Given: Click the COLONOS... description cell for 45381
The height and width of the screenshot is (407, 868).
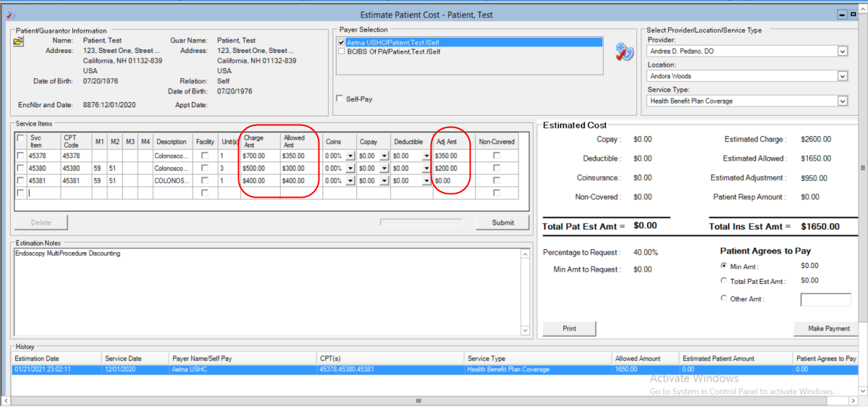Looking at the screenshot, I should click(x=172, y=180).
